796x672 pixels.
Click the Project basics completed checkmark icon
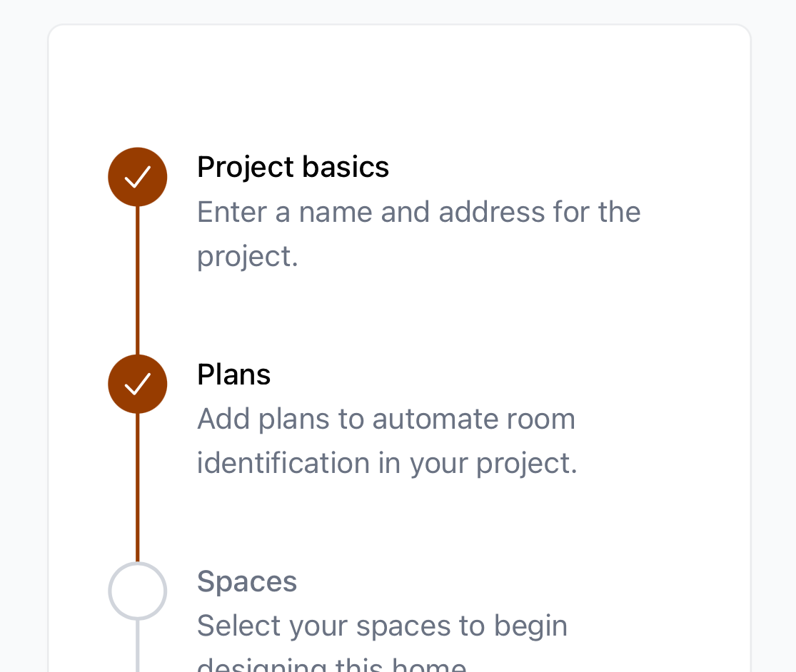pos(138,177)
